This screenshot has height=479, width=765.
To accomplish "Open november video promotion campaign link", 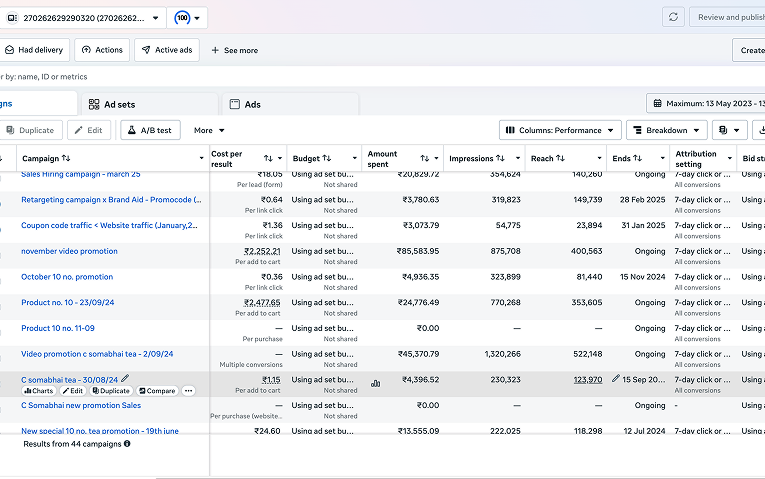I will (x=69, y=251).
